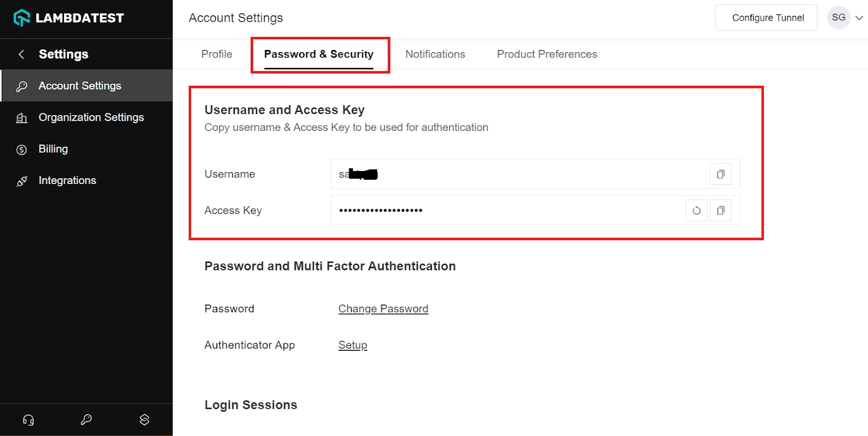The height and width of the screenshot is (436, 868).
Task: Click the SG avatar
Action: coord(838,18)
